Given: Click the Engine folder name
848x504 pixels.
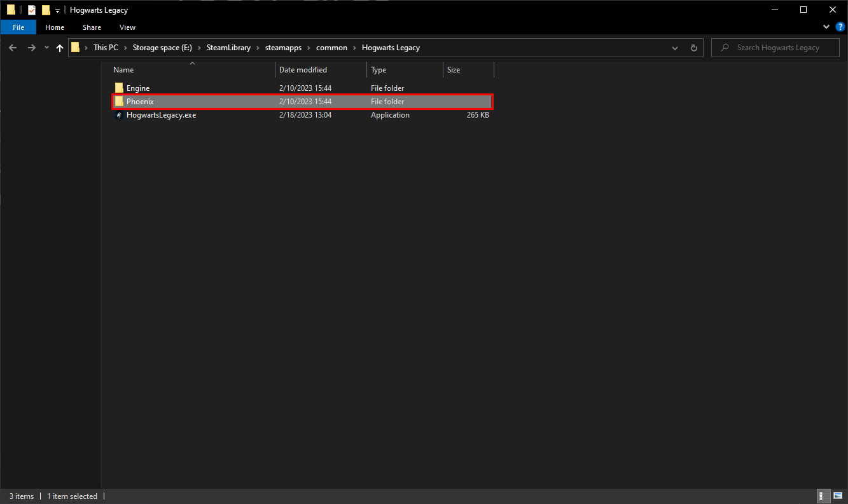Looking at the screenshot, I should (x=138, y=88).
